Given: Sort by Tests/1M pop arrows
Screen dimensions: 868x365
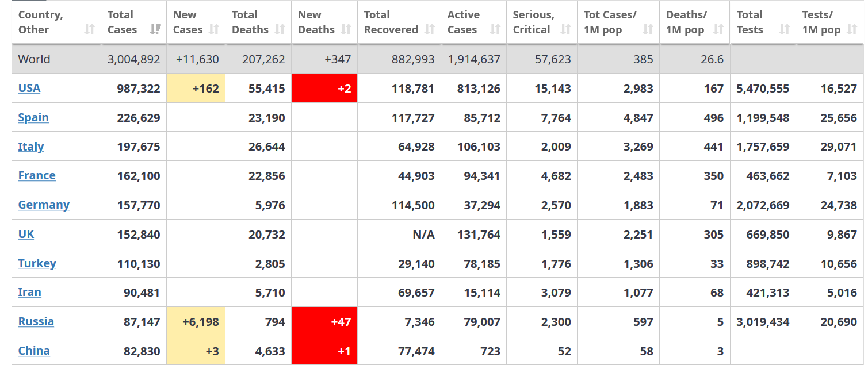Looking at the screenshot, I should (x=852, y=30).
